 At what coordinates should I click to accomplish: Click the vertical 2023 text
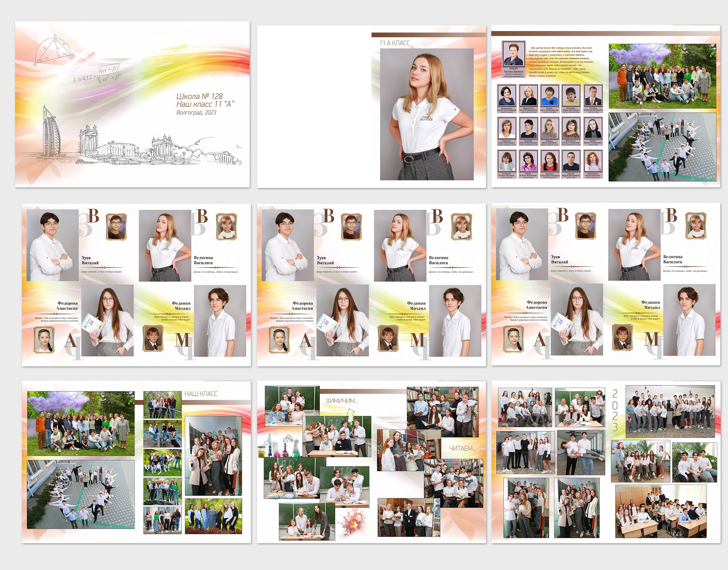[615, 410]
